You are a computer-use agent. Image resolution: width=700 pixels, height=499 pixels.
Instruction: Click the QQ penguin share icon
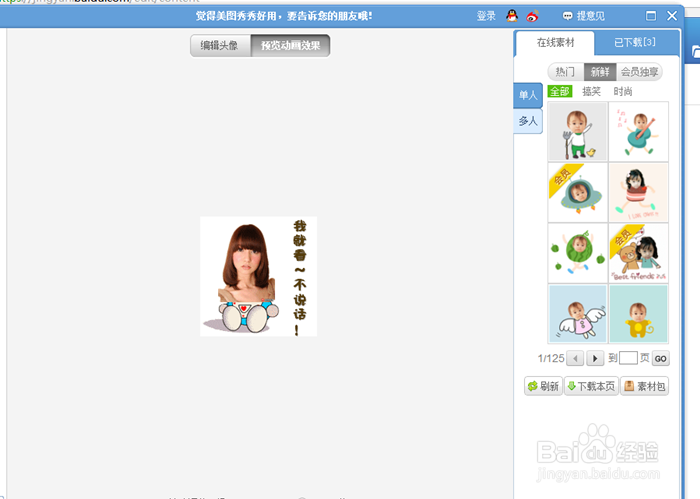point(512,16)
